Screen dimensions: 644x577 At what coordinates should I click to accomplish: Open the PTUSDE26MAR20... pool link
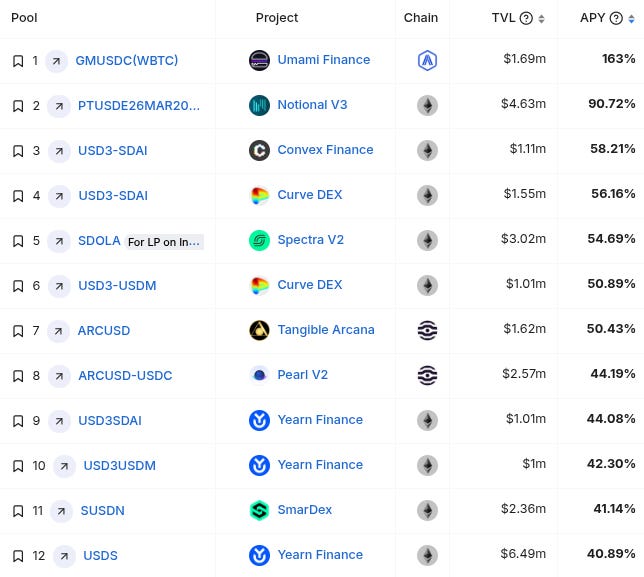click(x=139, y=106)
